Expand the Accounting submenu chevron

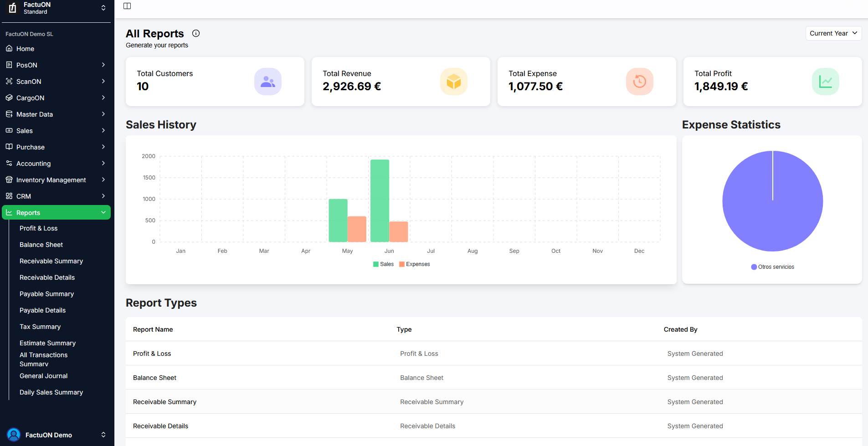tap(103, 163)
